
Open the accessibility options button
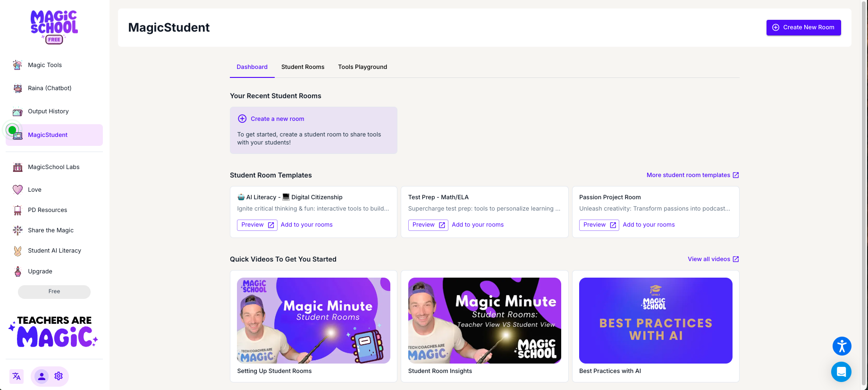click(842, 346)
